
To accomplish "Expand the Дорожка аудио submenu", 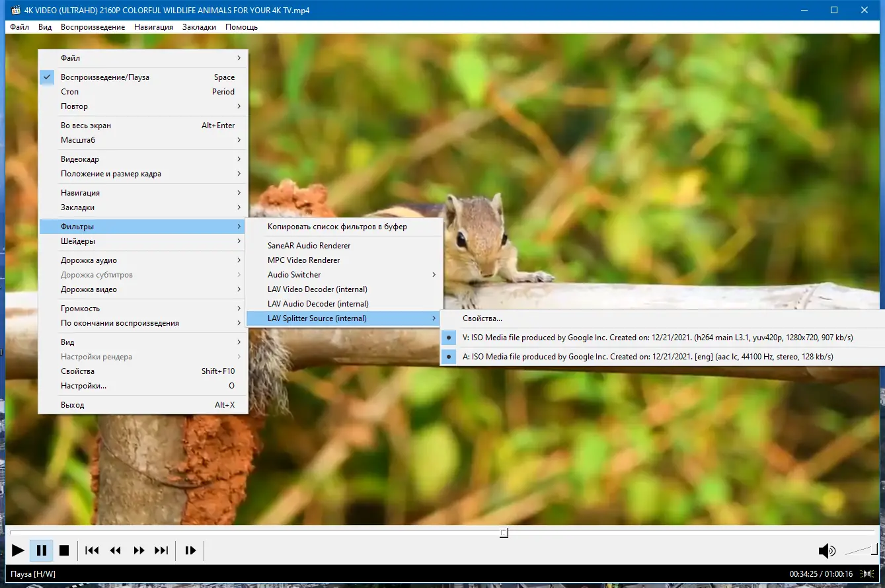I will 143,260.
